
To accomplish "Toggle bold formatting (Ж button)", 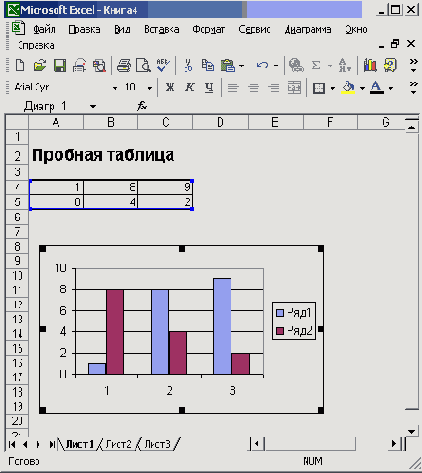I will pos(170,87).
